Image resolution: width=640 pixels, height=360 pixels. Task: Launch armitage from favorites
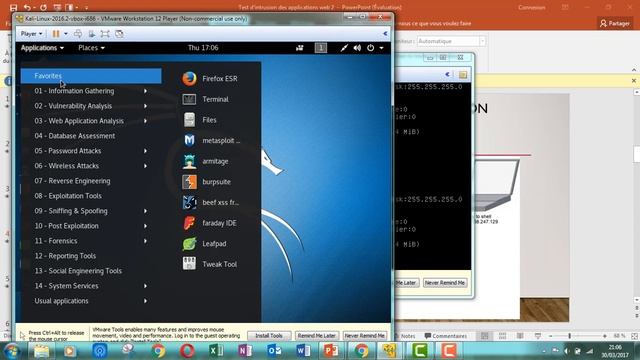[205, 161]
